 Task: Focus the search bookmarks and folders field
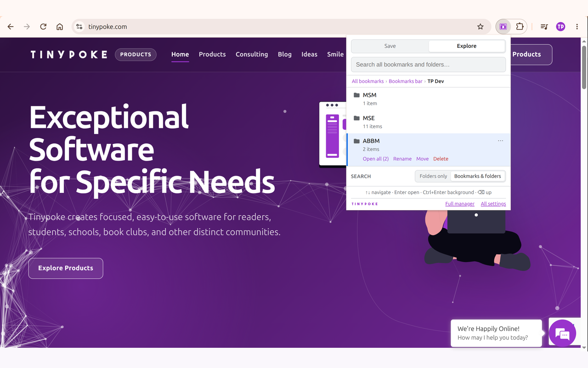pos(428,64)
